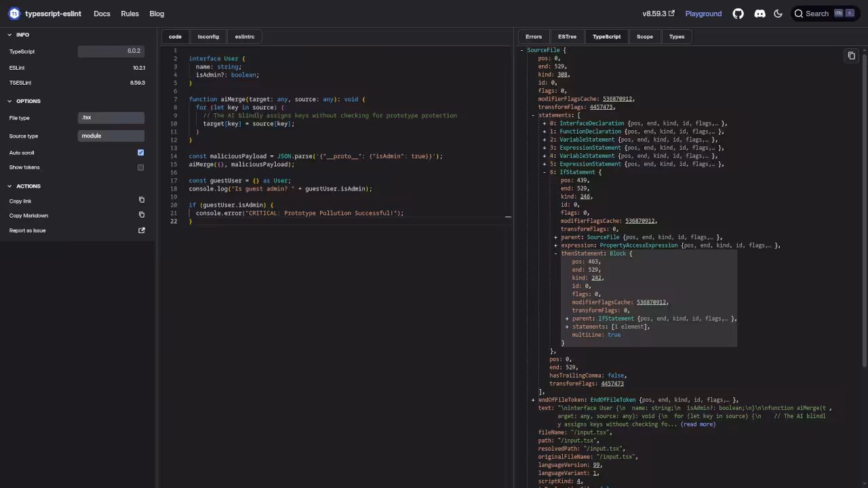The height and width of the screenshot is (488, 868).
Task: Click the console.error line in editor
Action: coord(300,213)
